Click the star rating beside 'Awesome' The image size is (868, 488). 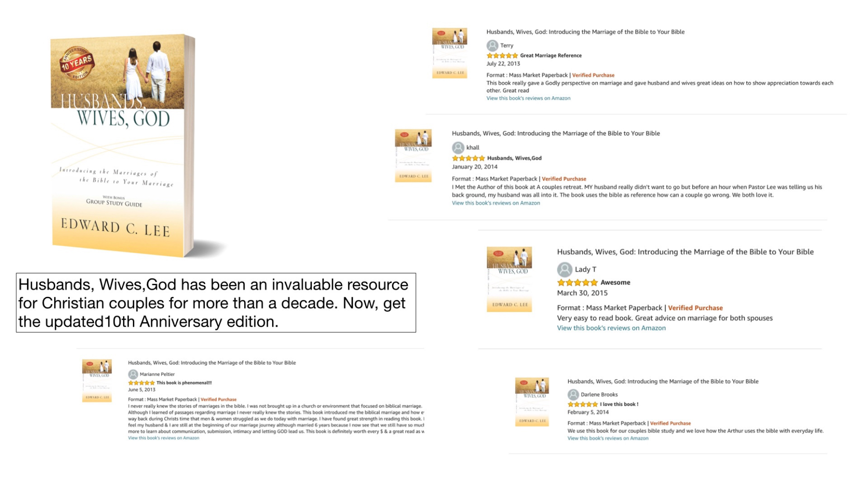[577, 282]
